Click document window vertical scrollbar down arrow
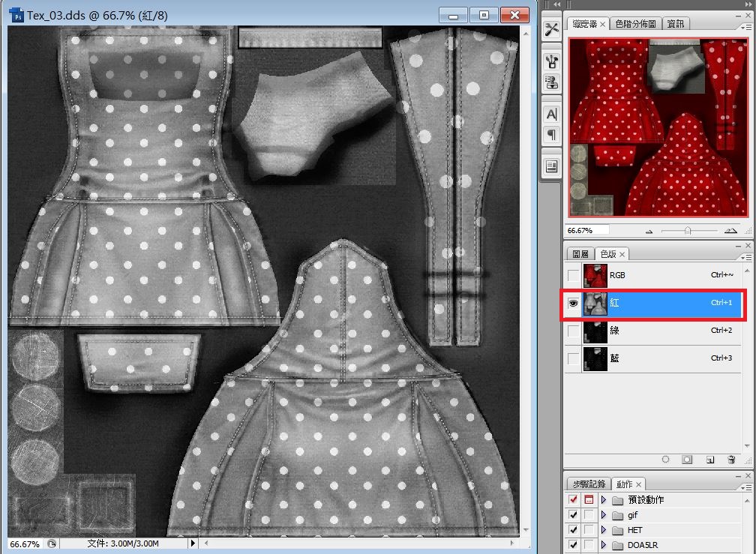 [x=526, y=531]
